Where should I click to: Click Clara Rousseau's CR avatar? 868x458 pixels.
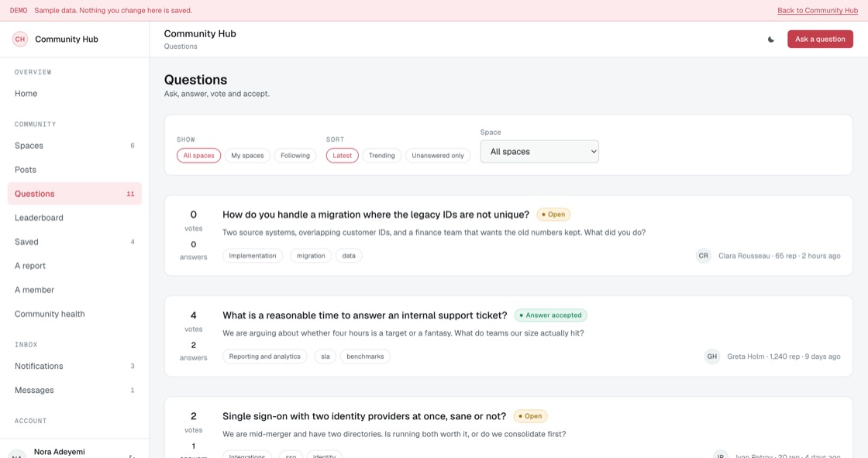703,256
